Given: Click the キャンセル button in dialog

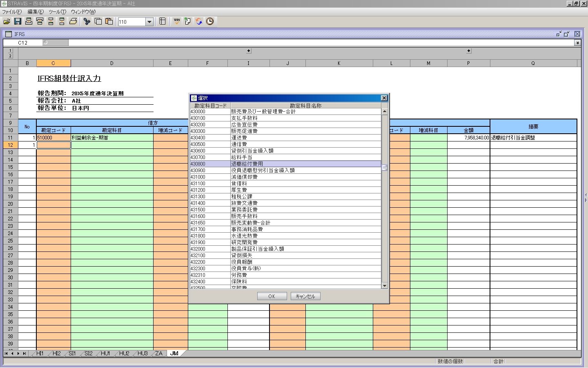Looking at the screenshot, I should (305, 296).
